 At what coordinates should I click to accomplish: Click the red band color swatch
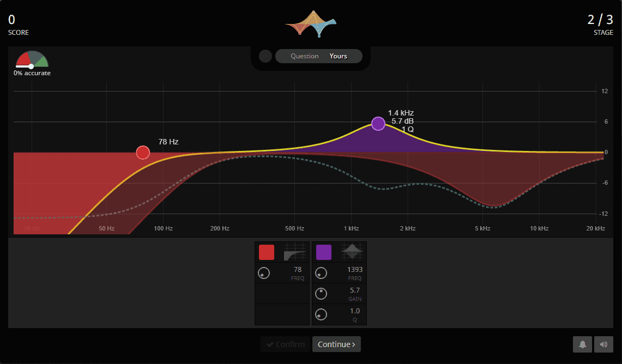coord(267,252)
